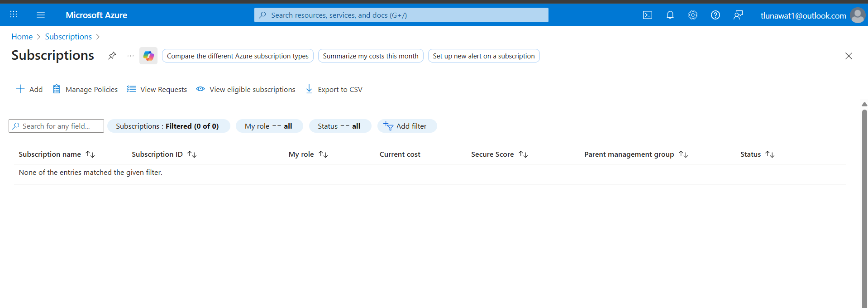This screenshot has height=308, width=868.
Task: Click the Current cost column header
Action: [x=400, y=154]
